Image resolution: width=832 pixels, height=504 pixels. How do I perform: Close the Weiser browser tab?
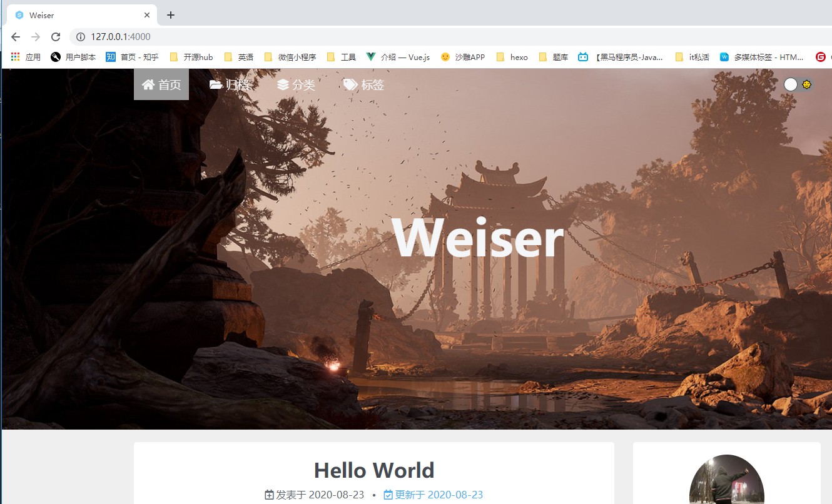[148, 15]
